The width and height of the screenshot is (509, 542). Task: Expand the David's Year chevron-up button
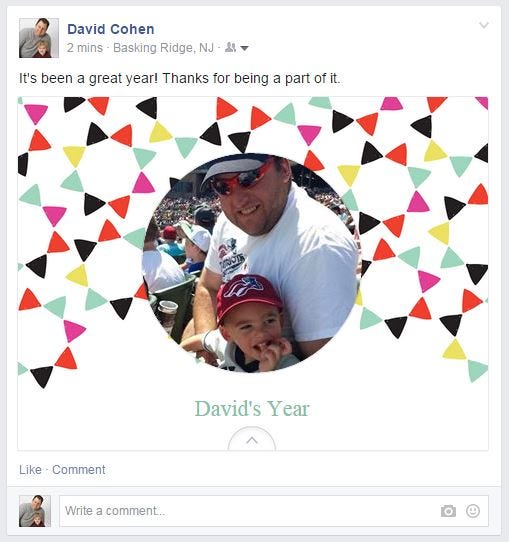point(252,440)
